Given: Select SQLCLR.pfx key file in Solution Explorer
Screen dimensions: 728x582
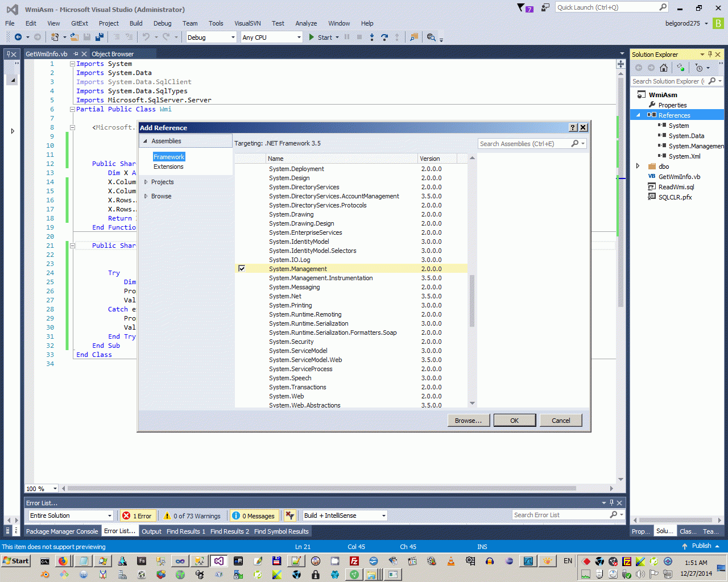Looking at the screenshot, I should 675,197.
